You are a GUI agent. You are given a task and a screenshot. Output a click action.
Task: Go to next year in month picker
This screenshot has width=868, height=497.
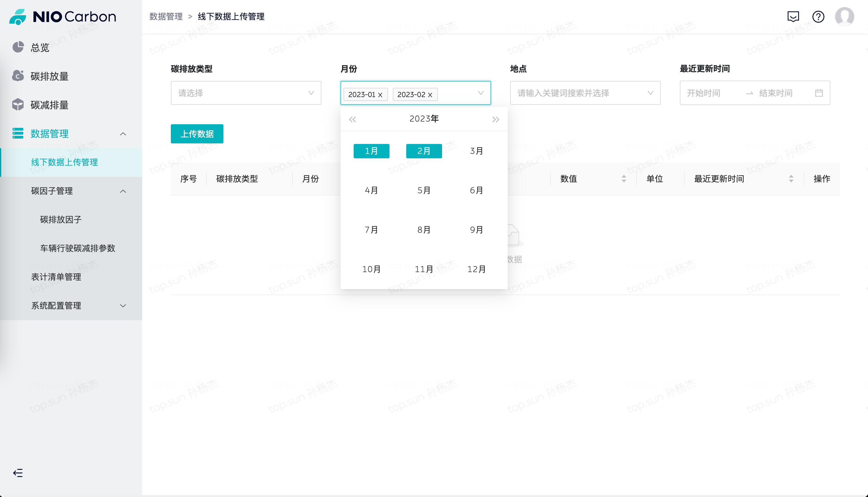click(x=496, y=119)
